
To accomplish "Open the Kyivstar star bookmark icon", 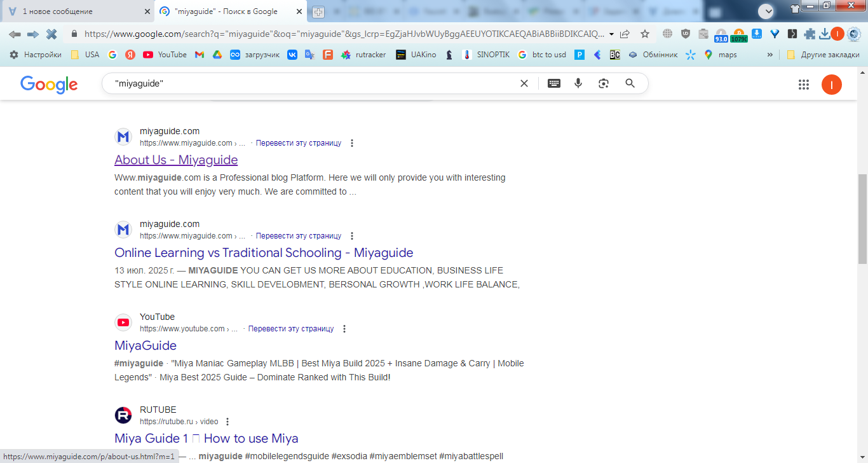I will tap(691, 55).
